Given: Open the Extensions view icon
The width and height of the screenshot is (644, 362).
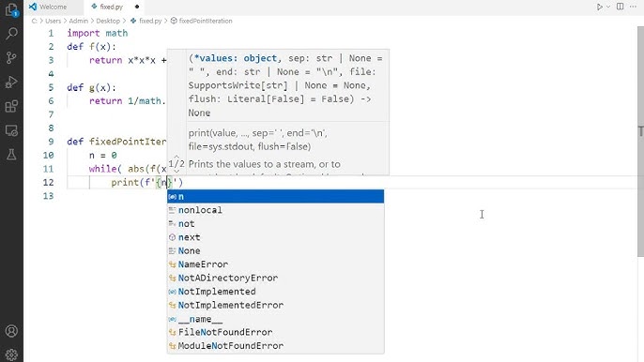Looking at the screenshot, I should (x=11, y=106).
